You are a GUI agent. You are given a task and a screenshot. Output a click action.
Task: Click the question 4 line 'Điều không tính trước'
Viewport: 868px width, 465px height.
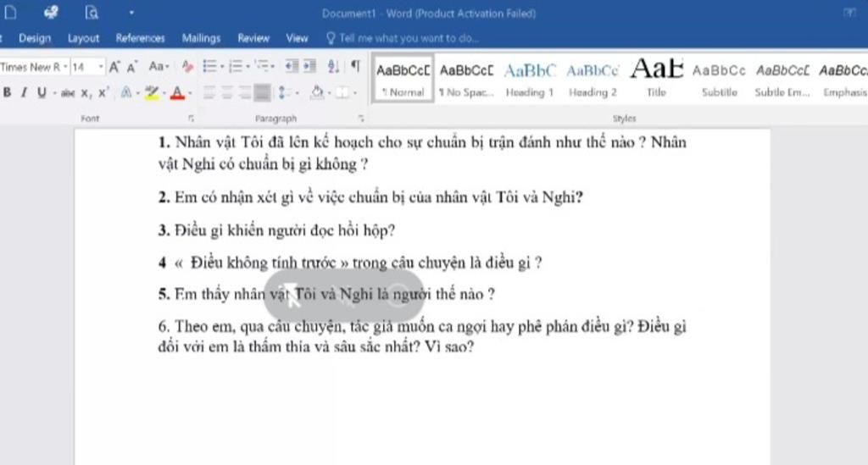pos(350,263)
